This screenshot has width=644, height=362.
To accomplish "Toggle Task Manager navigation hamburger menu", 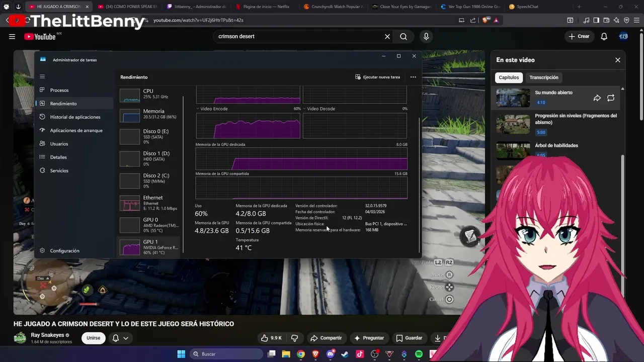I will [42, 76].
